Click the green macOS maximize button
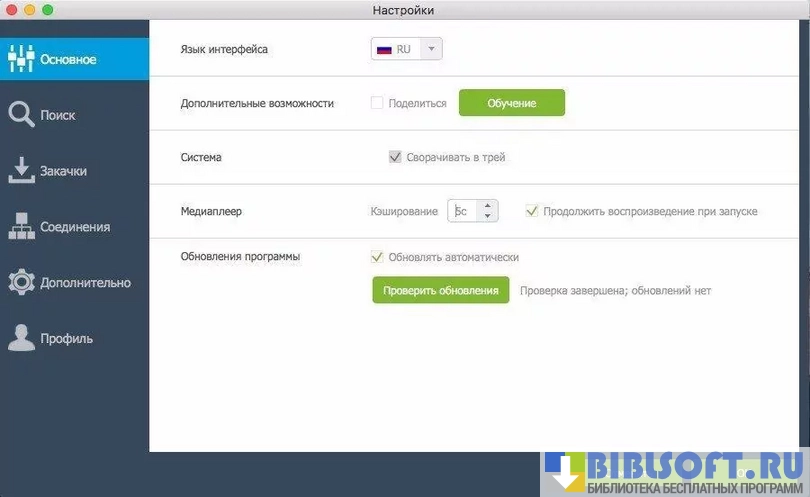Image resolution: width=810 pixels, height=497 pixels. click(47, 10)
